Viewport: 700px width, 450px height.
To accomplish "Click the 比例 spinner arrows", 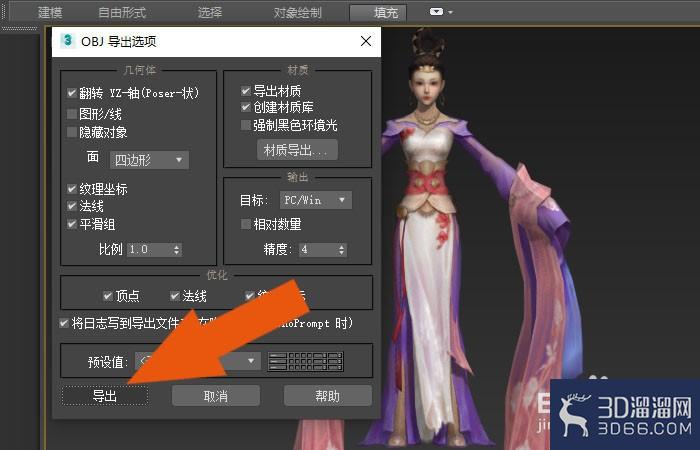I will [x=177, y=250].
